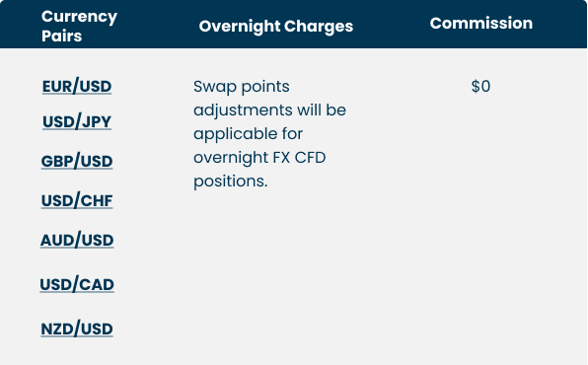Open the NZD/USD link
Image resolution: width=588 pixels, height=365 pixels.
click(77, 328)
